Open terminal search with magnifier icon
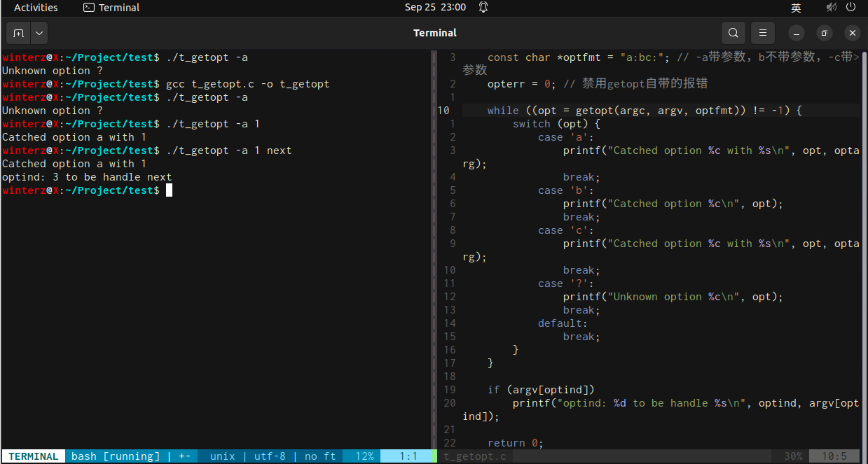The width and height of the screenshot is (868, 464). pyautogui.click(x=733, y=33)
